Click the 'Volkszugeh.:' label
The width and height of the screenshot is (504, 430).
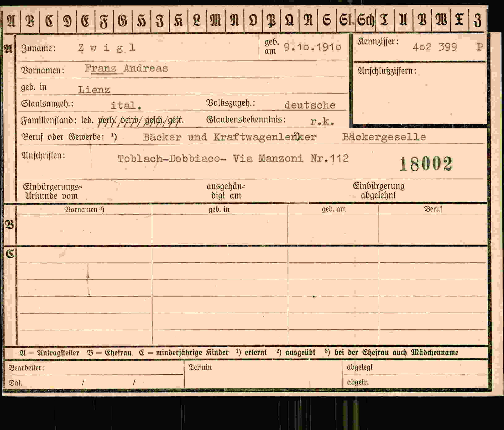231,103
